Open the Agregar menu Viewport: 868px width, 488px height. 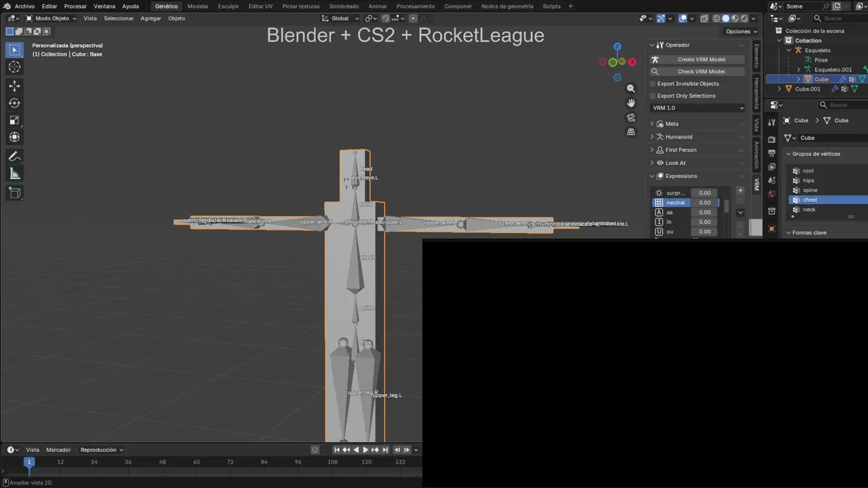[151, 18]
